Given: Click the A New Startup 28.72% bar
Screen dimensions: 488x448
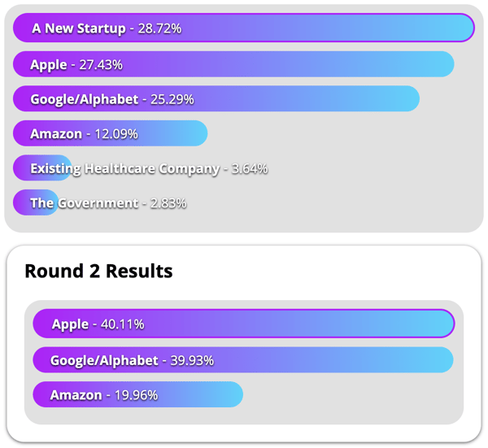Looking at the screenshot, I should [x=244, y=28].
